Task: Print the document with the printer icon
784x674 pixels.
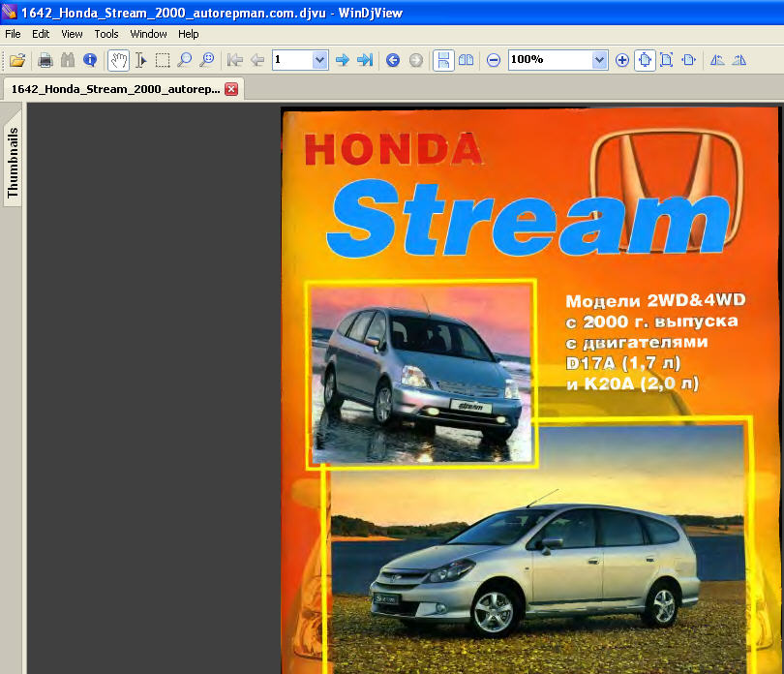Action: (45, 60)
